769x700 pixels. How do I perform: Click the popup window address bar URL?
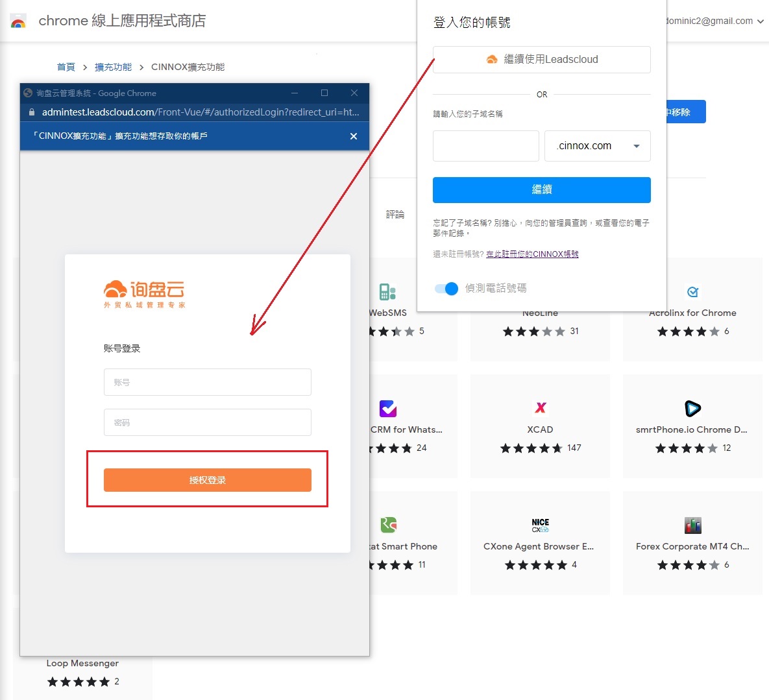(x=201, y=112)
